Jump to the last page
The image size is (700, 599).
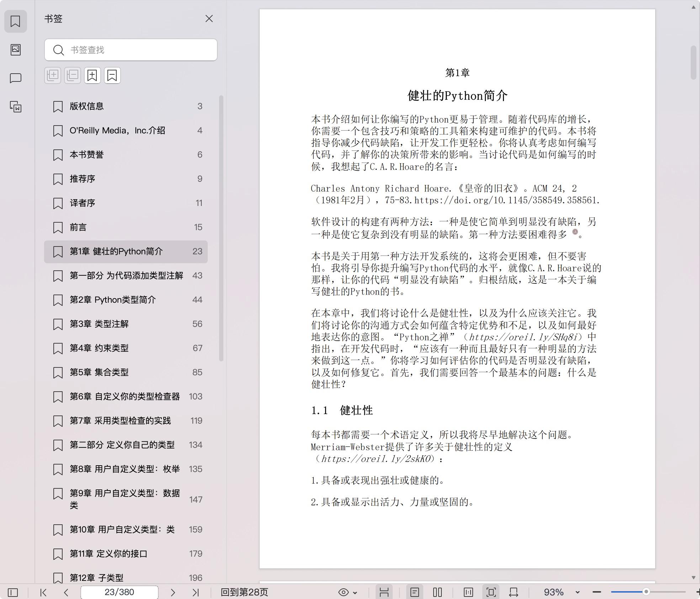(x=196, y=592)
